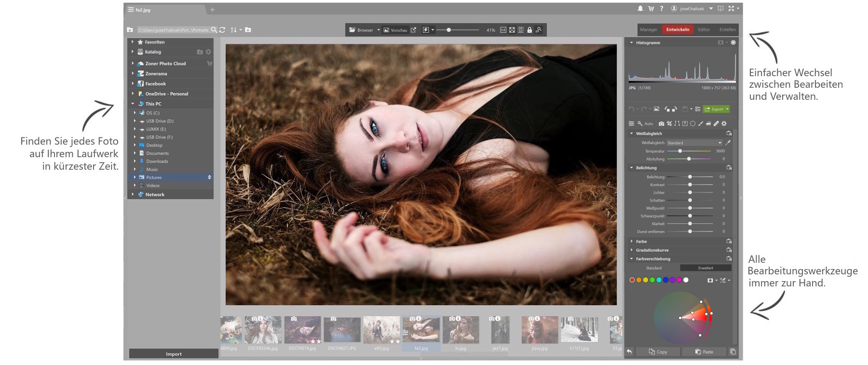Open the notifications bell
The height and width of the screenshot is (365, 868).
click(640, 9)
